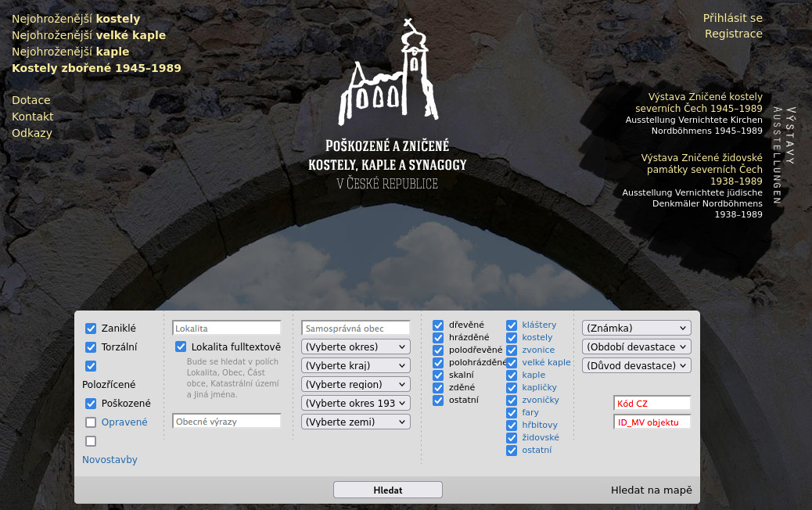Click the Hledat search button

click(388, 490)
